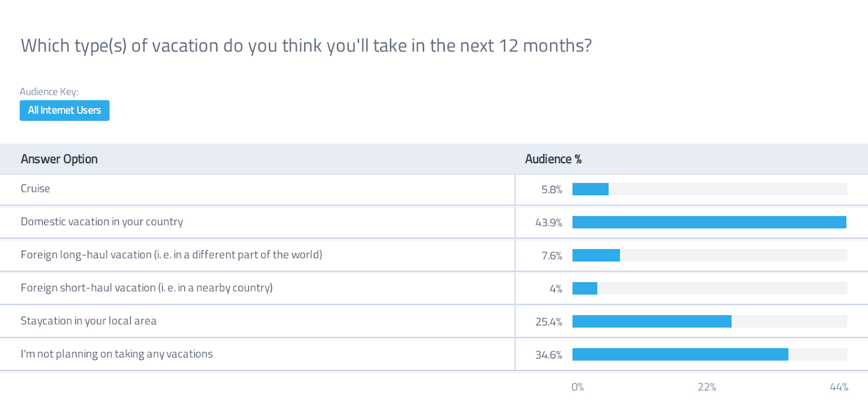
Task: Select Staycation in your local area row
Action: [434, 322]
